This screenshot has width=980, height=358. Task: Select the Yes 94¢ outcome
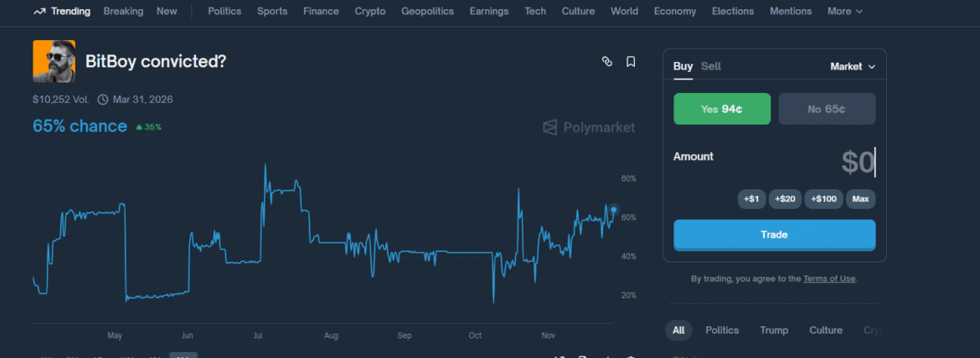tap(722, 109)
